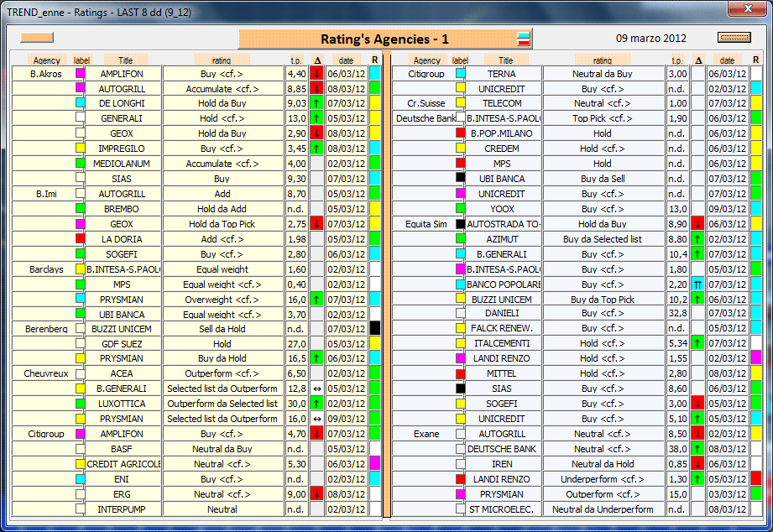This screenshot has height=532, width=773.
Task: Toggle the empty label box beside BASF
Action: 81,449
